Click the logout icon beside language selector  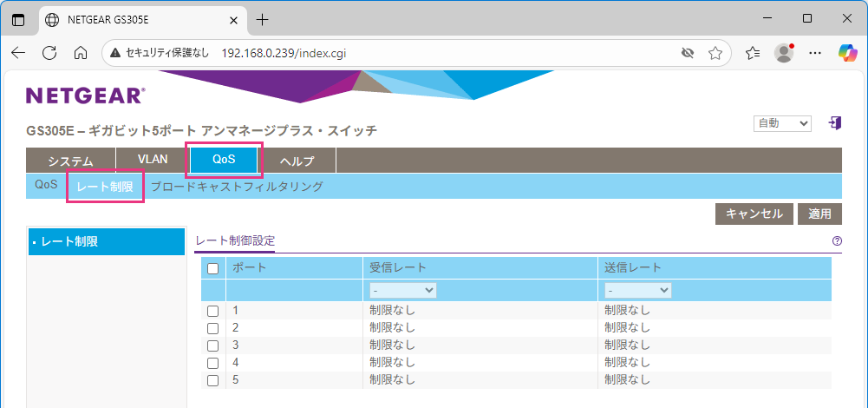[x=835, y=123]
